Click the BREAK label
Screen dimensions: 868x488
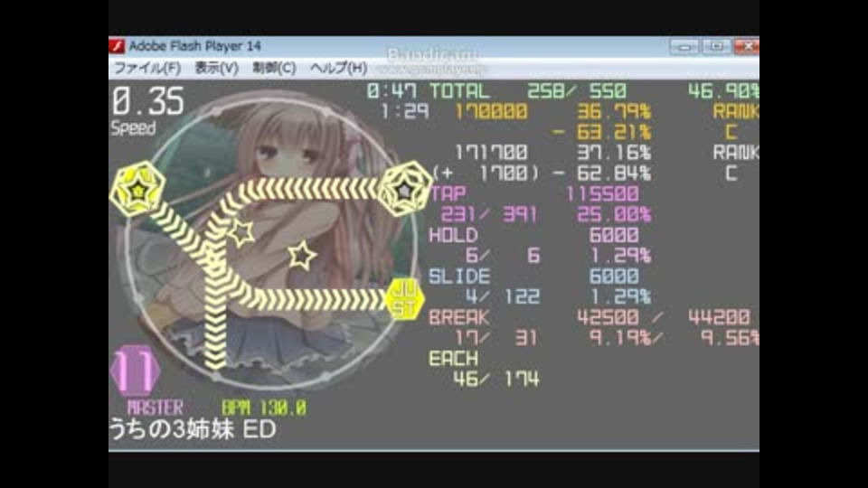pyautogui.click(x=459, y=317)
